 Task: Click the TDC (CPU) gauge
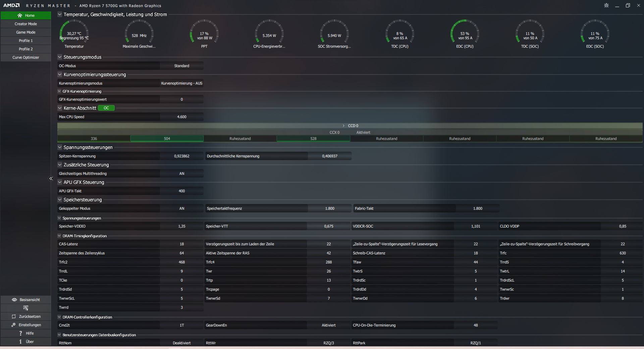coord(399,34)
